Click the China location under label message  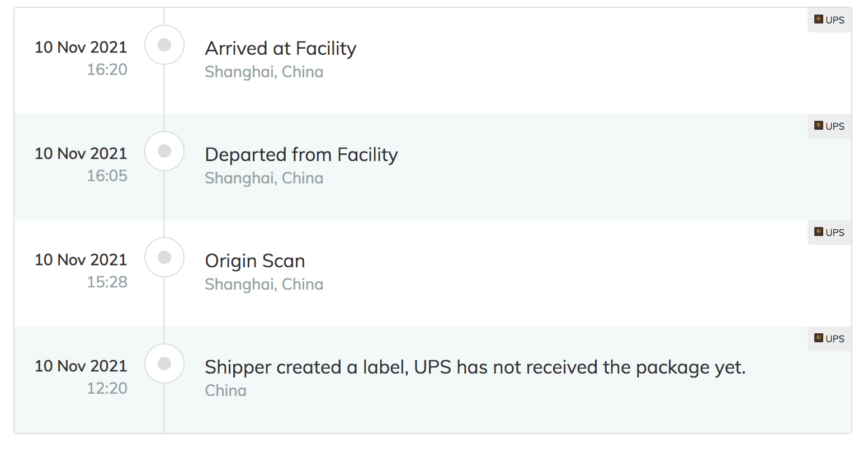(x=225, y=391)
